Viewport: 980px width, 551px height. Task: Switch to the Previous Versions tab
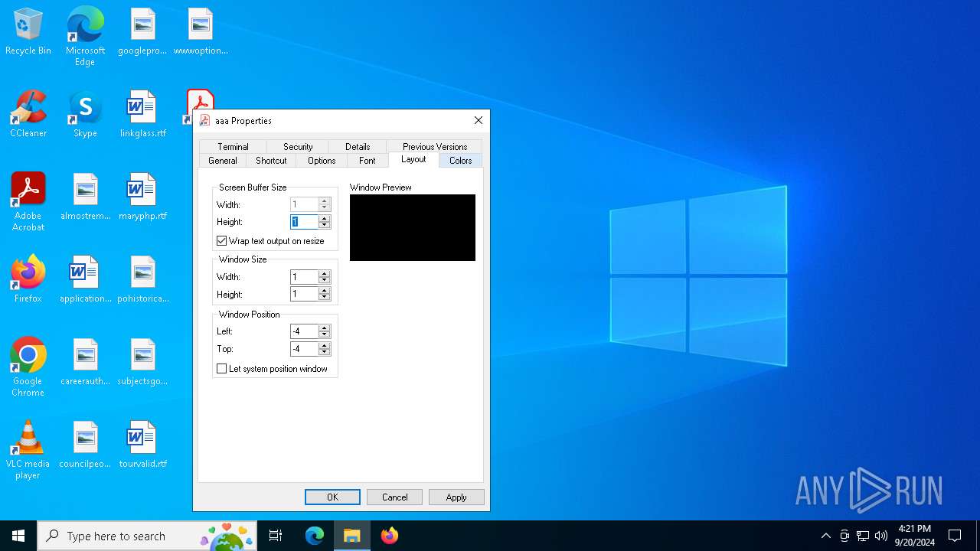pos(435,147)
